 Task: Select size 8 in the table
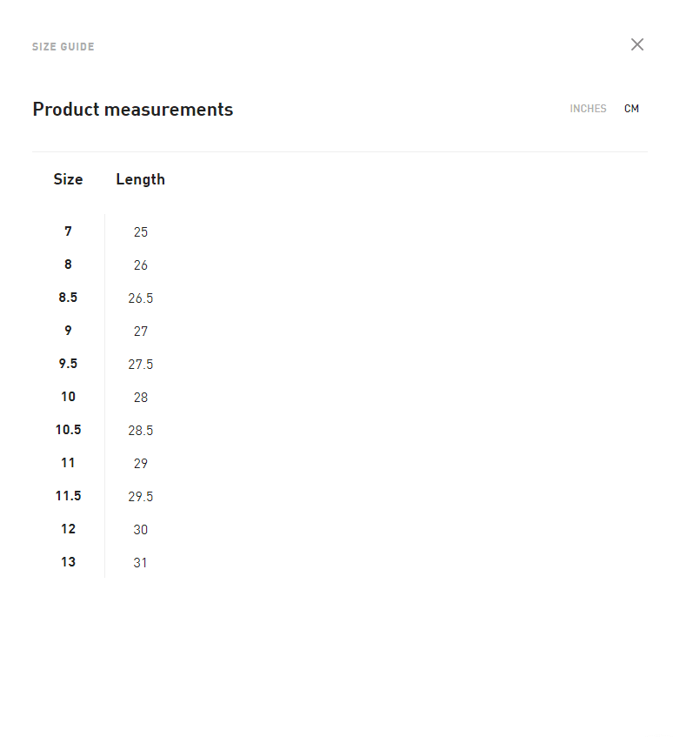tap(68, 265)
